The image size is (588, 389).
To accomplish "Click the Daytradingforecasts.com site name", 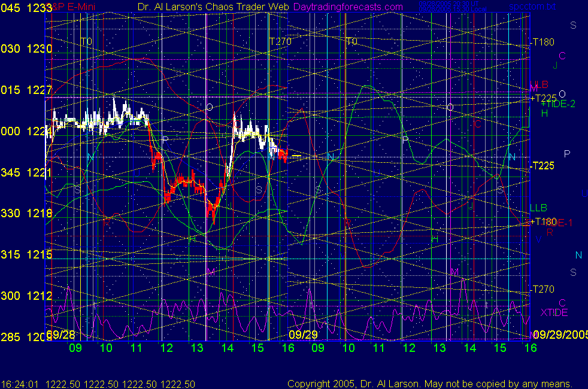I will 348,7.
